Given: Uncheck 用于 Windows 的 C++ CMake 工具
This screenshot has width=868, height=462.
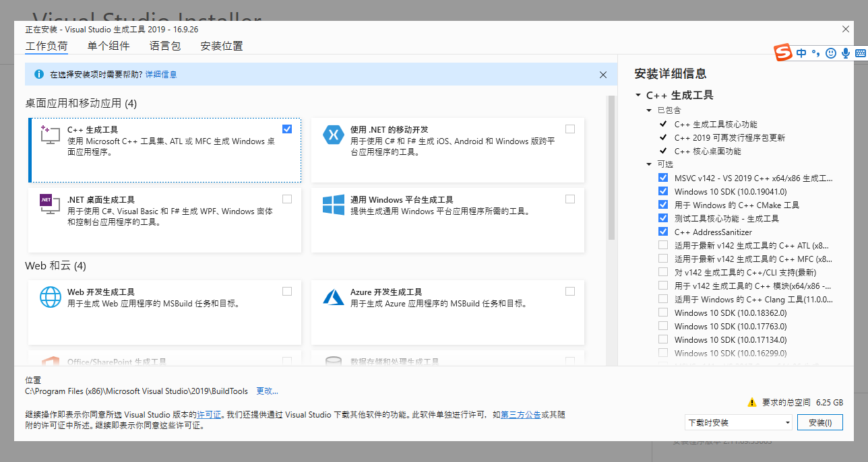Looking at the screenshot, I should [x=663, y=205].
